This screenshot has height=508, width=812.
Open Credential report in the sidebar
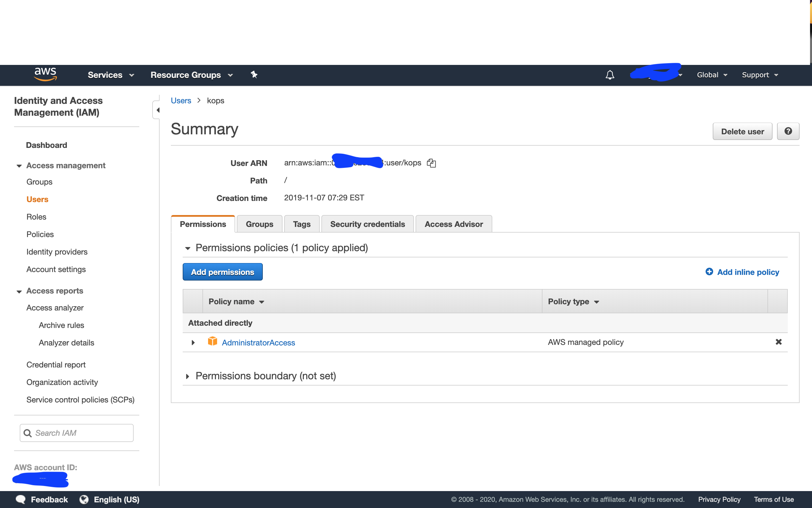click(56, 365)
